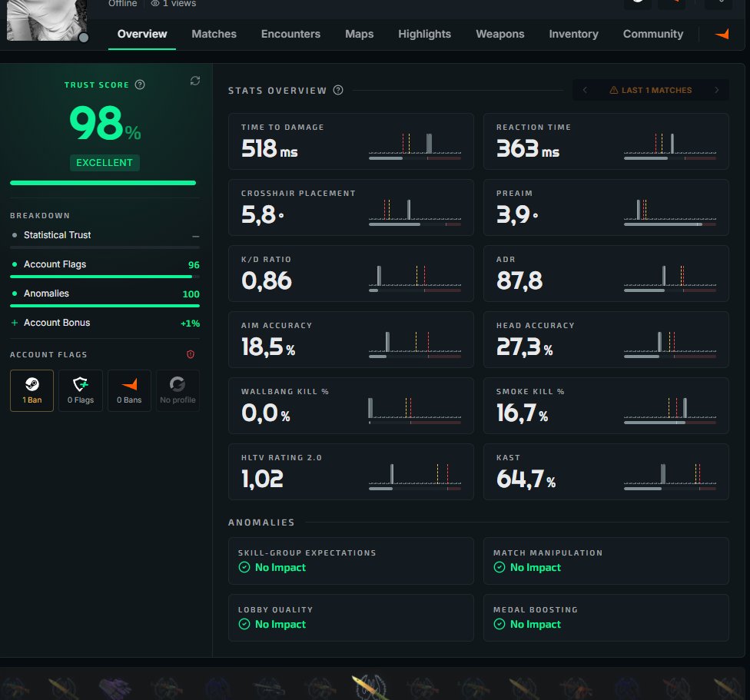Click the Anomalies score 100
This screenshot has height=700, width=750.
[x=191, y=294]
